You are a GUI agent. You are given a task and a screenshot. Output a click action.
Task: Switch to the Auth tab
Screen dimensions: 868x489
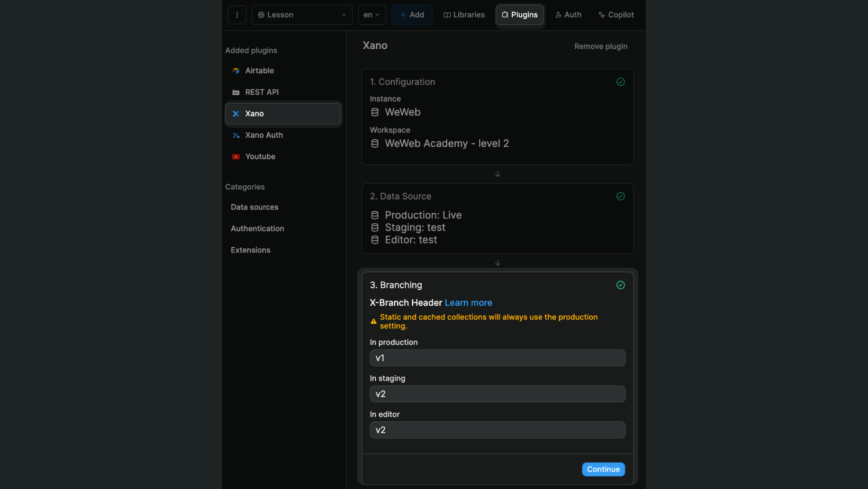(x=568, y=14)
